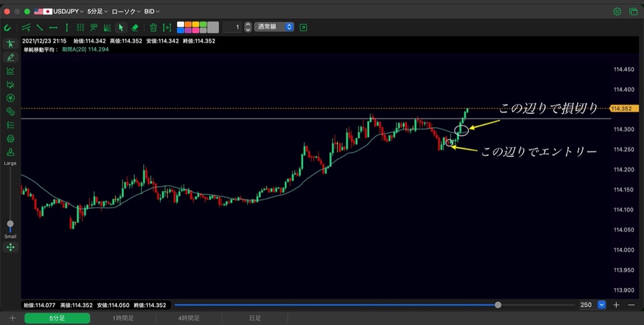644x325 pixels.
Task: Click the line width stepper arrows
Action: coord(248,27)
